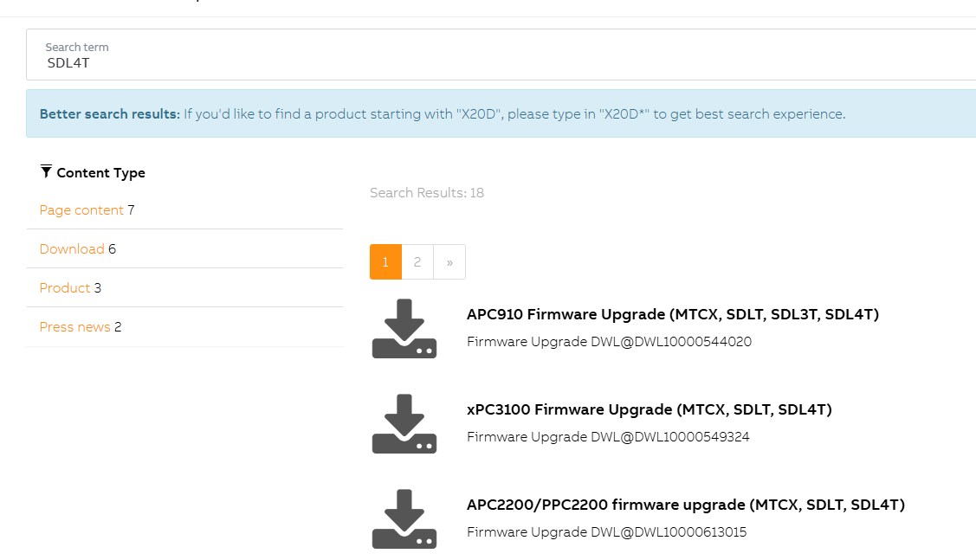This screenshot has height=560, width=976.
Task: Switch to results page 2
Action: pos(417,262)
